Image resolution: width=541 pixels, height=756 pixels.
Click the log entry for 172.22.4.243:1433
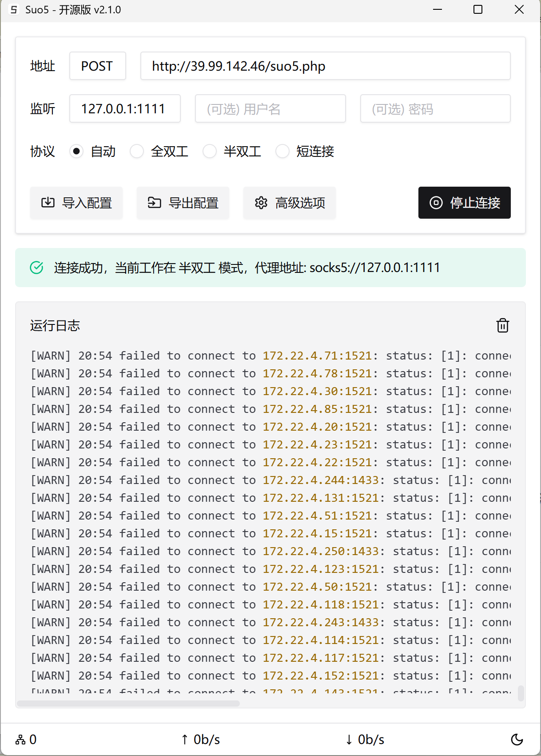tap(270, 622)
